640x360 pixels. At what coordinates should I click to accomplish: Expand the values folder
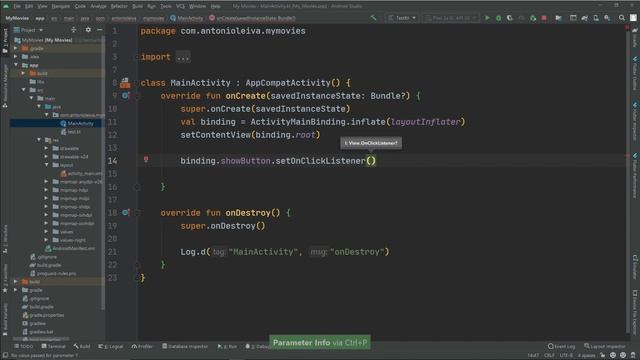[47, 231]
